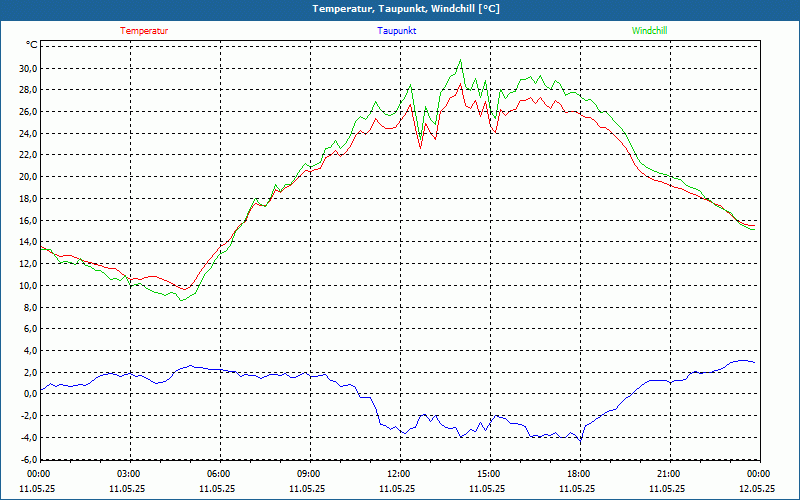The height and width of the screenshot is (500, 800).
Task: Click the 24,0 y-axis value
Action: click(29, 134)
